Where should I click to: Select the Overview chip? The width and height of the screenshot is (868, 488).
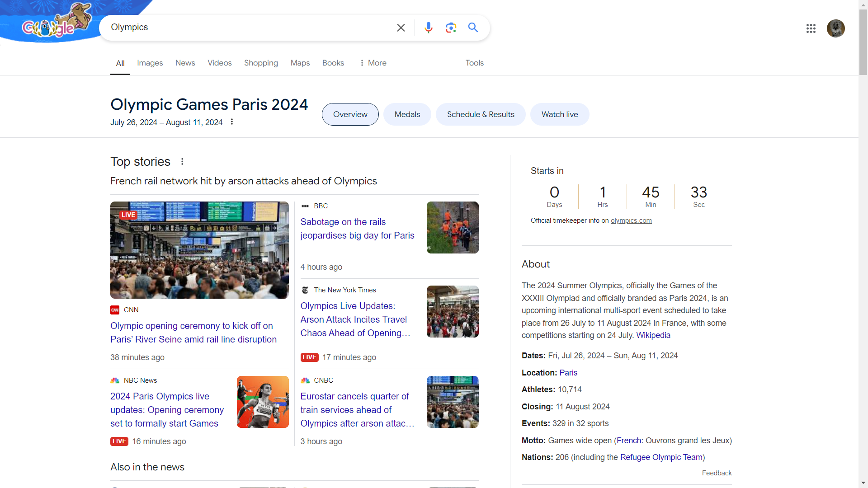click(x=350, y=114)
